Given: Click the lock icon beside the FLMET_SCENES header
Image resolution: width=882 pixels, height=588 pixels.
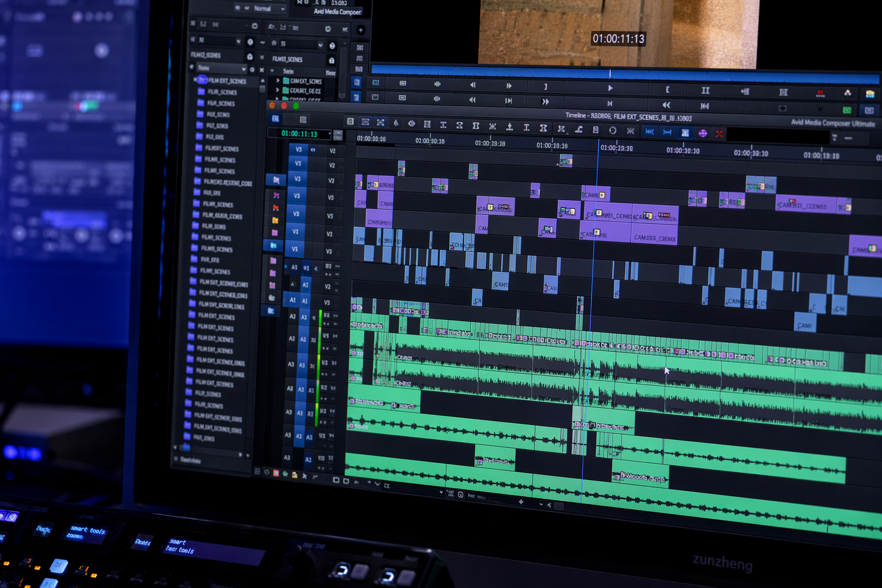Looking at the screenshot, I should (331, 60).
